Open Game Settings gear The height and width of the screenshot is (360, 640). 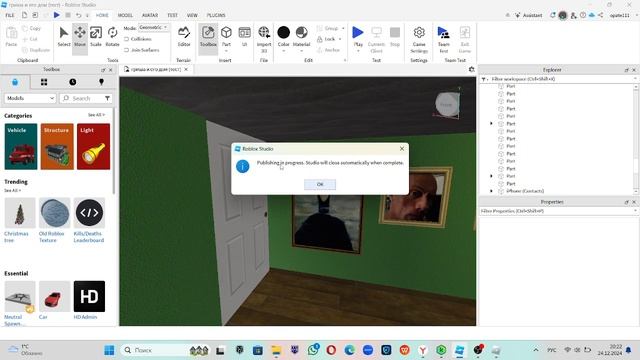(419, 39)
